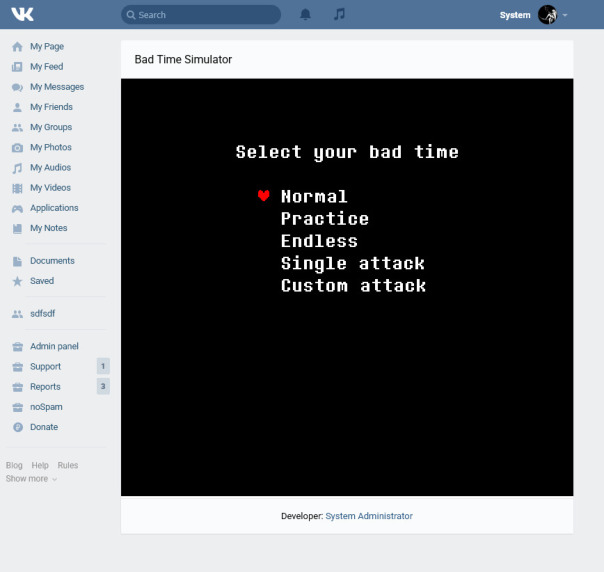Image resolution: width=604 pixels, height=572 pixels.
Task: Open My Notes
Action: [x=49, y=228]
